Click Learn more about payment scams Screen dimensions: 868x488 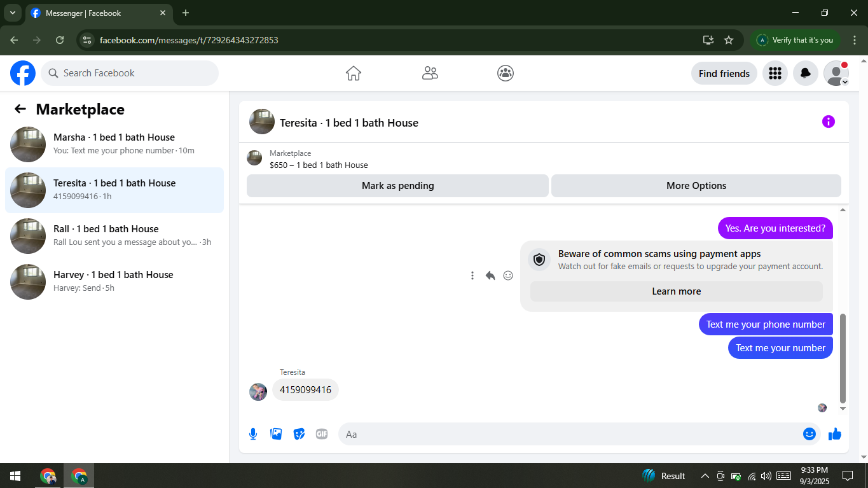pos(677,291)
